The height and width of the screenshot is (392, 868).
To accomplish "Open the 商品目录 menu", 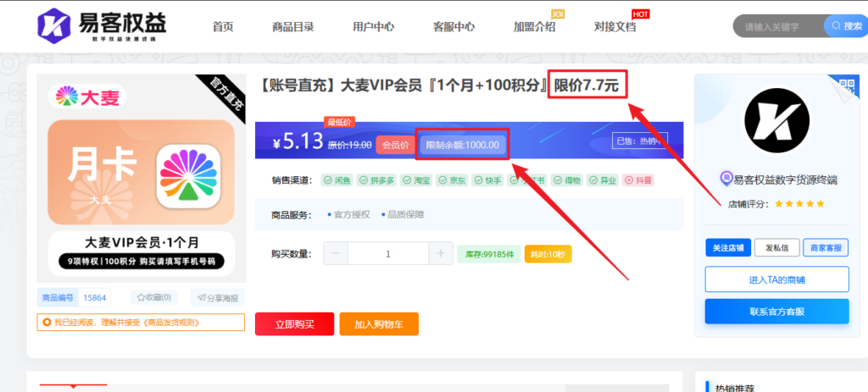I will (293, 26).
